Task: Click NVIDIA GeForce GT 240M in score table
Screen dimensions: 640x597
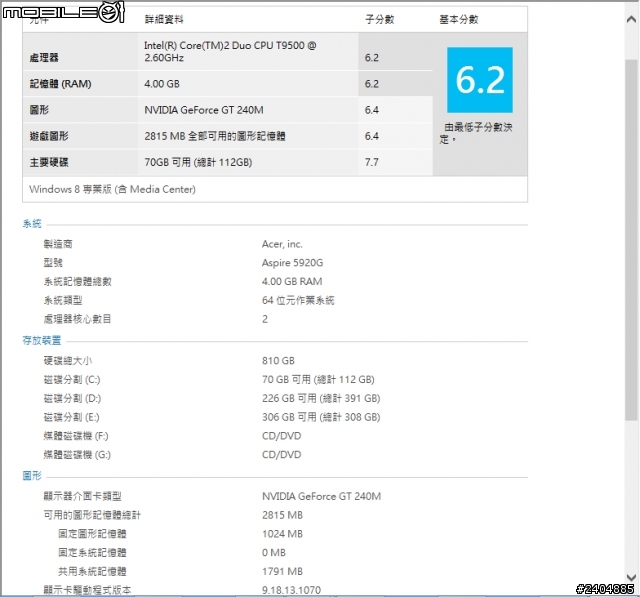Action: [204, 110]
